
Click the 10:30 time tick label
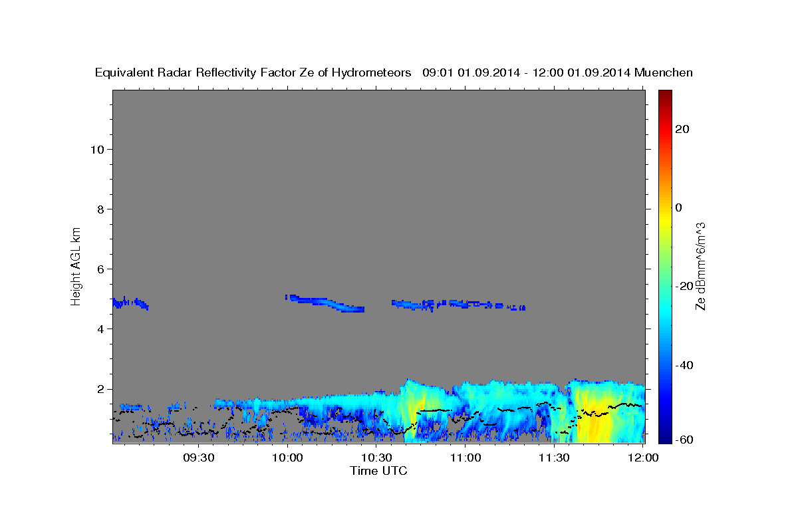coord(376,458)
